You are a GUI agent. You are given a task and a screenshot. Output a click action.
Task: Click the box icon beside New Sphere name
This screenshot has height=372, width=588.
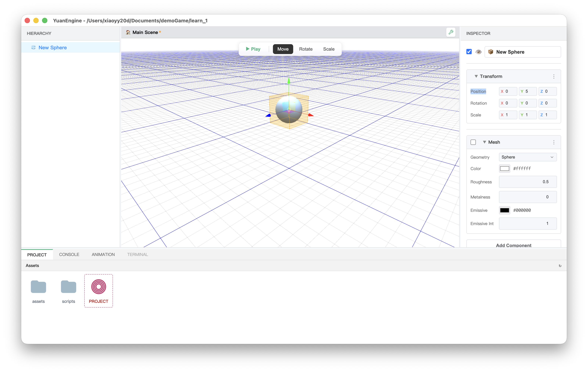pyautogui.click(x=491, y=52)
